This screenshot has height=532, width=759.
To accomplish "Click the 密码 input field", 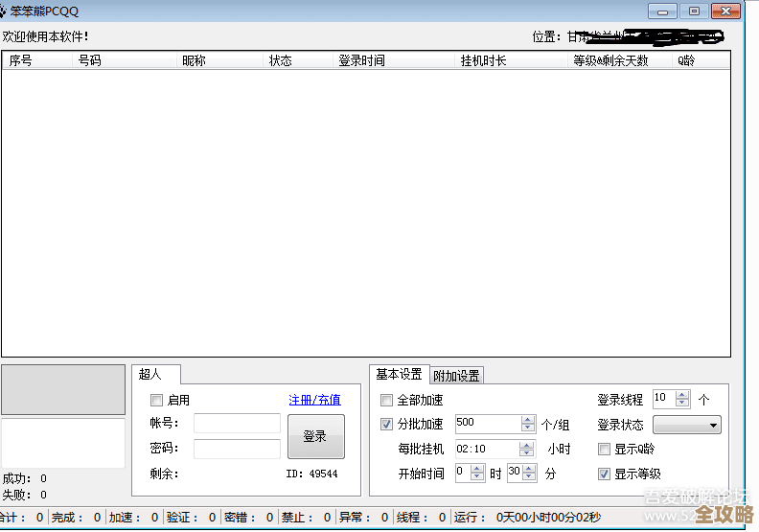I will (238, 449).
